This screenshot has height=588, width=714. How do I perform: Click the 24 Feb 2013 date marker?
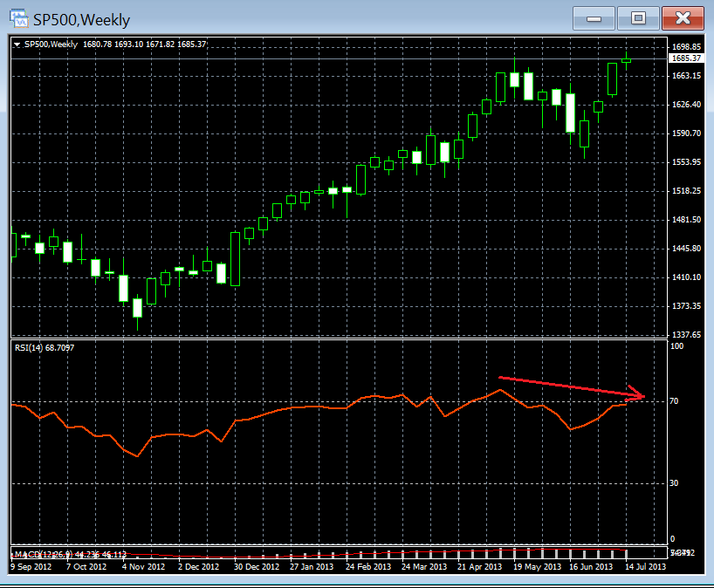click(x=367, y=566)
